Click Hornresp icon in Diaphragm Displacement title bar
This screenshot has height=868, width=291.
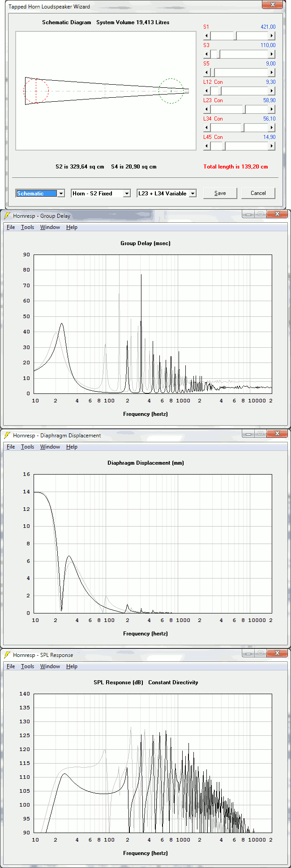pyautogui.click(x=7, y=435)
